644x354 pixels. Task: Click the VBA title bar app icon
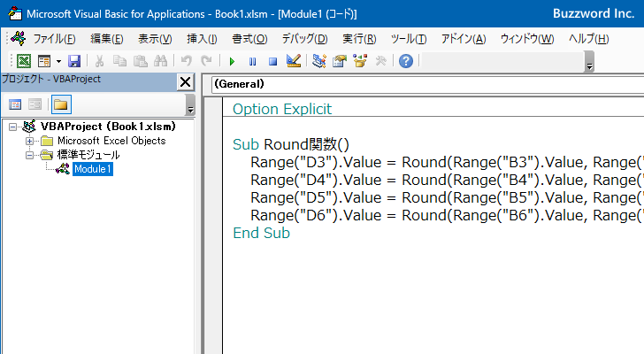coord(15,13)
